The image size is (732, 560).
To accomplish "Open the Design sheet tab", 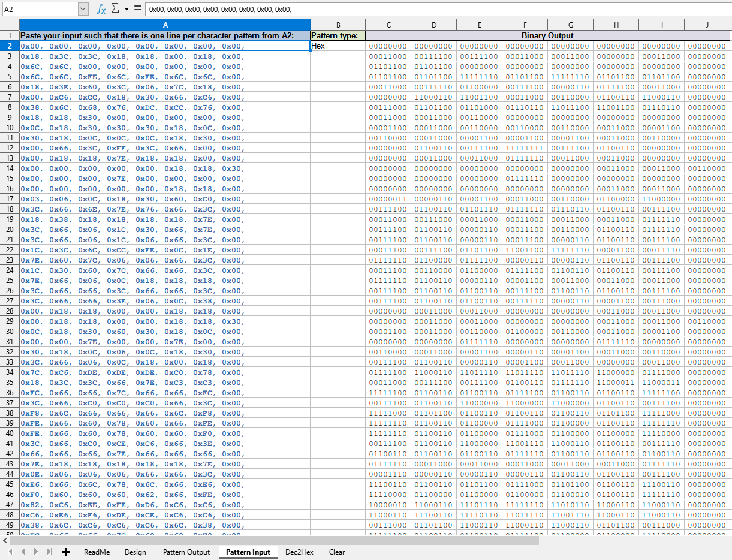I will (x=135, y=552).
